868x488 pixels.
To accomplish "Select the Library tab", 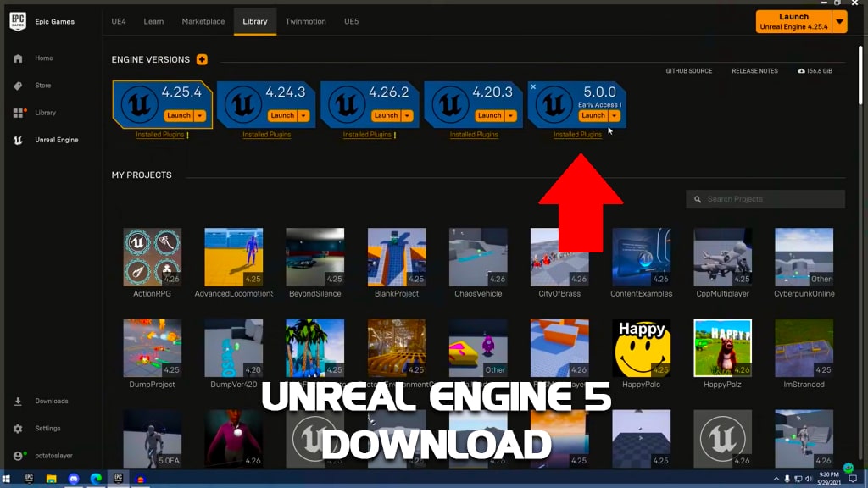I will coord(254,21).
